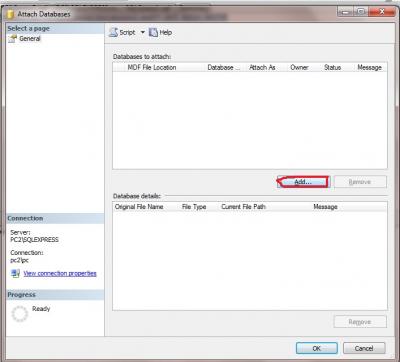Confirm with the OK button
The image size is (400, 362).
click(x=317, y=348)
